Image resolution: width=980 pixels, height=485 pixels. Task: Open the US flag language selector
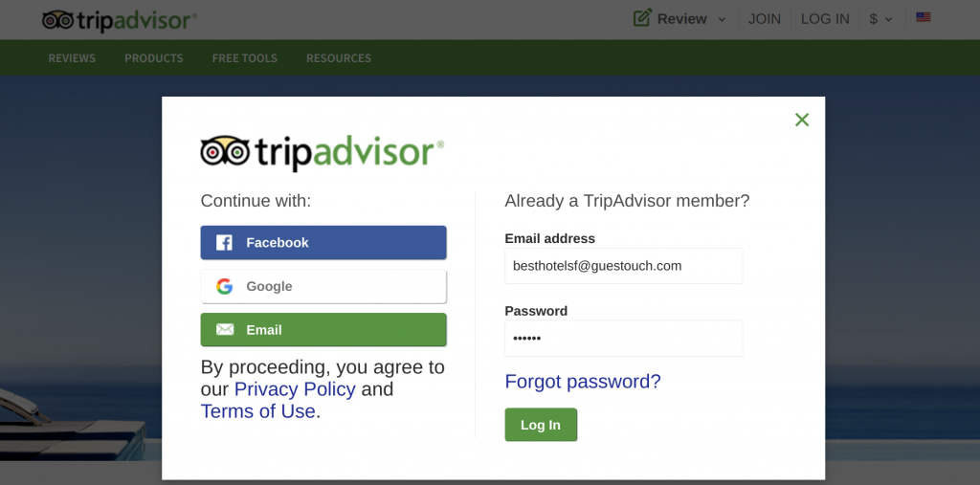point(924,17)
